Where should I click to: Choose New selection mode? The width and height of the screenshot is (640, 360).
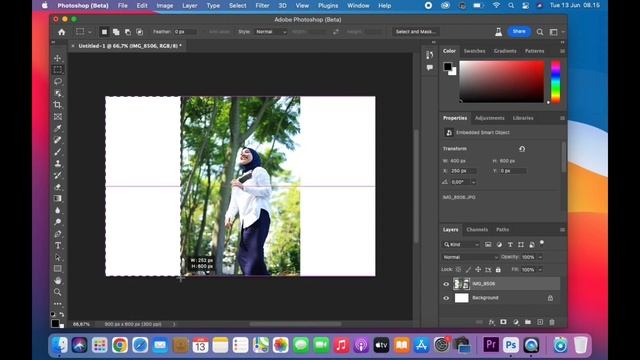[104, 32]
